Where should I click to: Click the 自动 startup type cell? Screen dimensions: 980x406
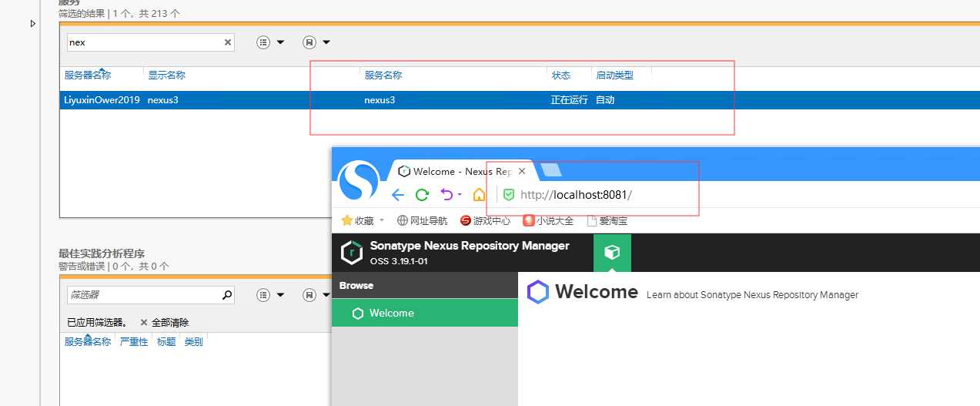click(x=605, y=100)
